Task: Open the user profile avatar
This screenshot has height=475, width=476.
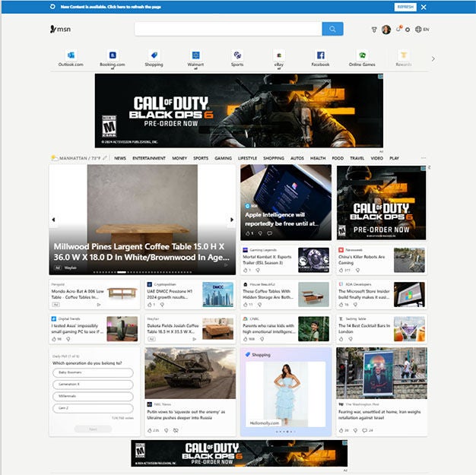Action: click(386, 30)
